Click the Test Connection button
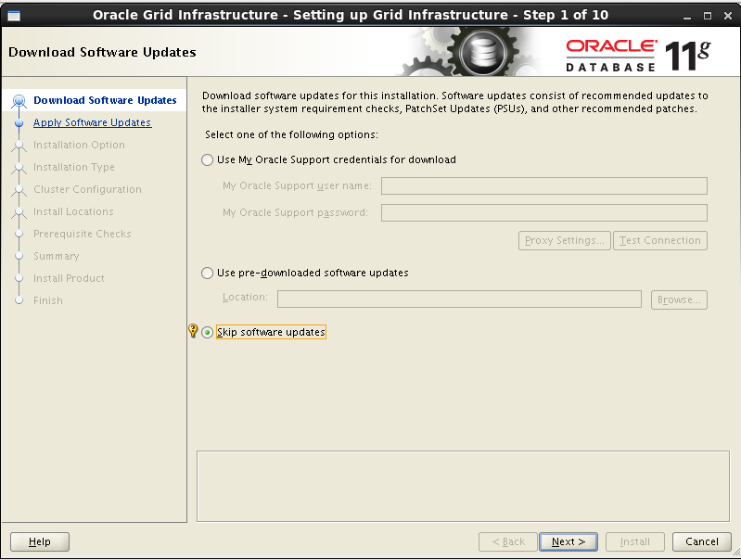 [x=660, y=240]
